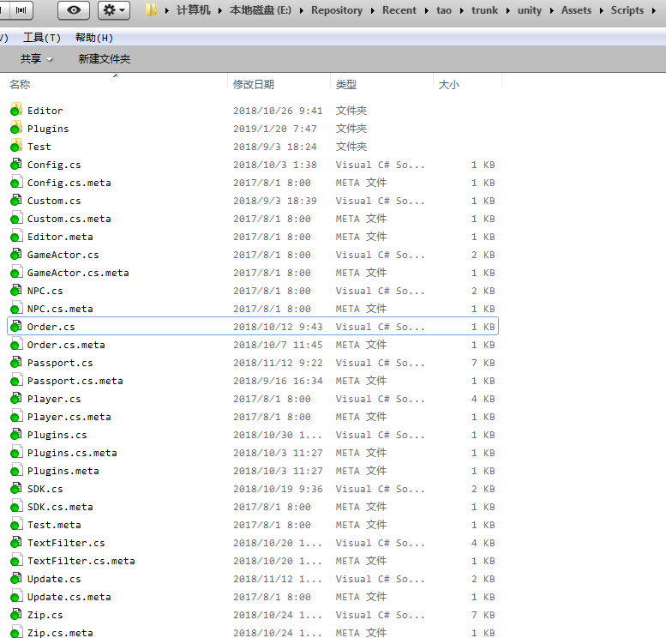Select the TextFilter.cs.meta file name

[x=81, y=561]
